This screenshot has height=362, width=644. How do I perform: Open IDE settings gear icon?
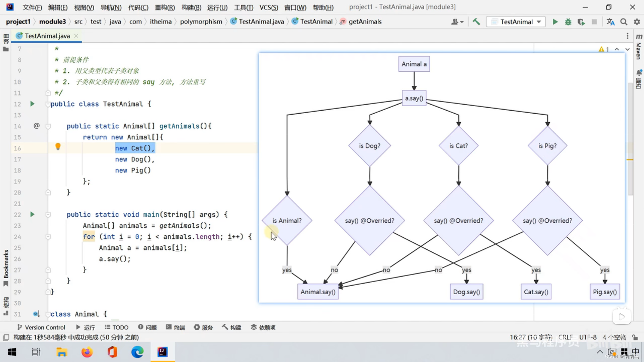(x=637, y=22)
